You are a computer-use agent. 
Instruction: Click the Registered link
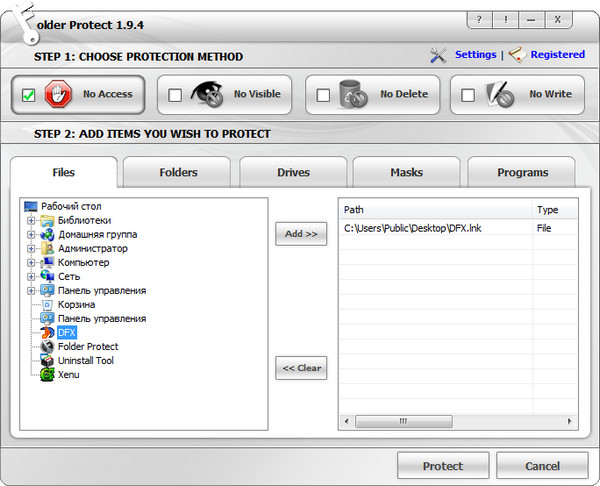pos(558,55)
